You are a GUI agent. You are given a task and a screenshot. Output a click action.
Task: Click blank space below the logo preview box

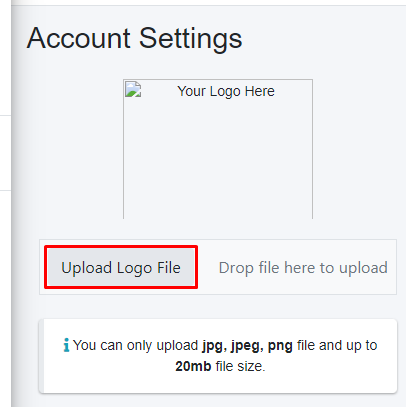point(218,229)
